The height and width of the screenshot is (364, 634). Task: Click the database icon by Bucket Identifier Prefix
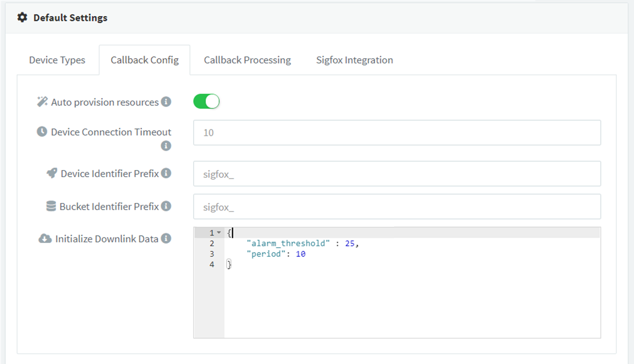point(51,206)
